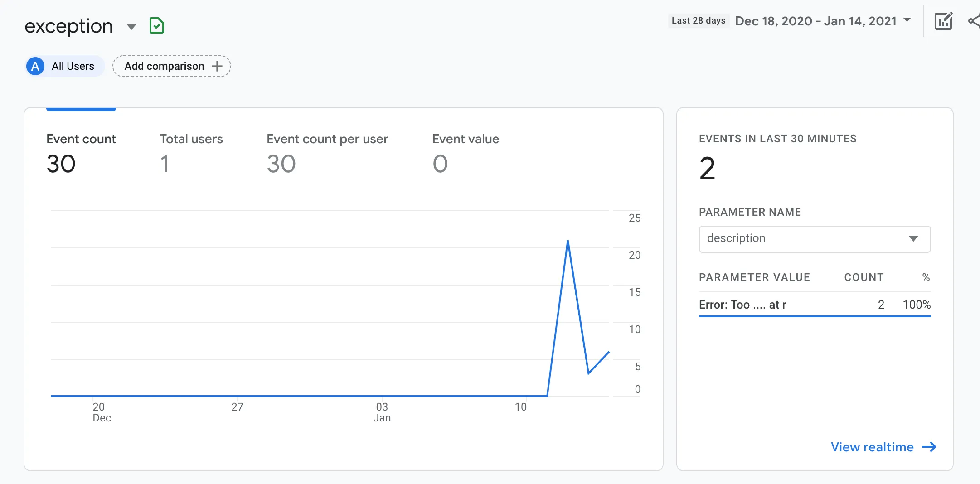The image size is (980, 484).
Task: Click the share icon at top right
Action: [974, 21]
